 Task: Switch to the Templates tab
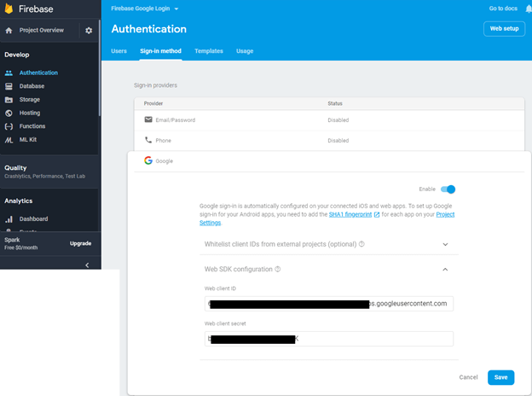(208, 51)
